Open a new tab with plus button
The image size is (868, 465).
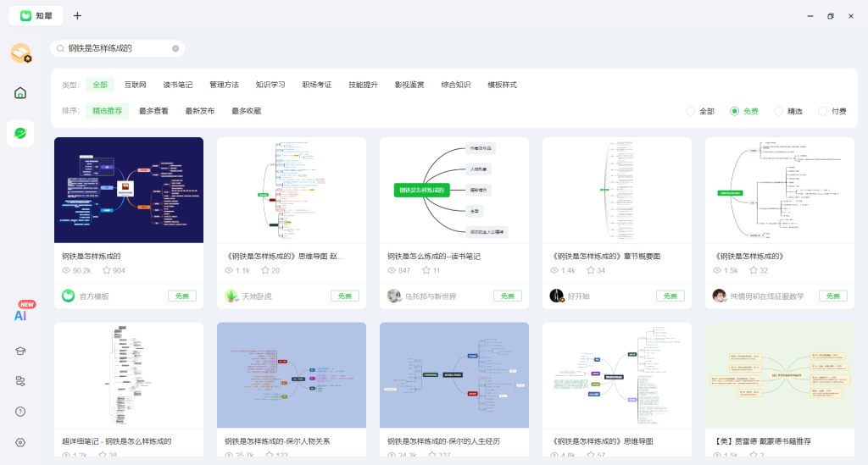pyautogui.click(x=77, y=15)
